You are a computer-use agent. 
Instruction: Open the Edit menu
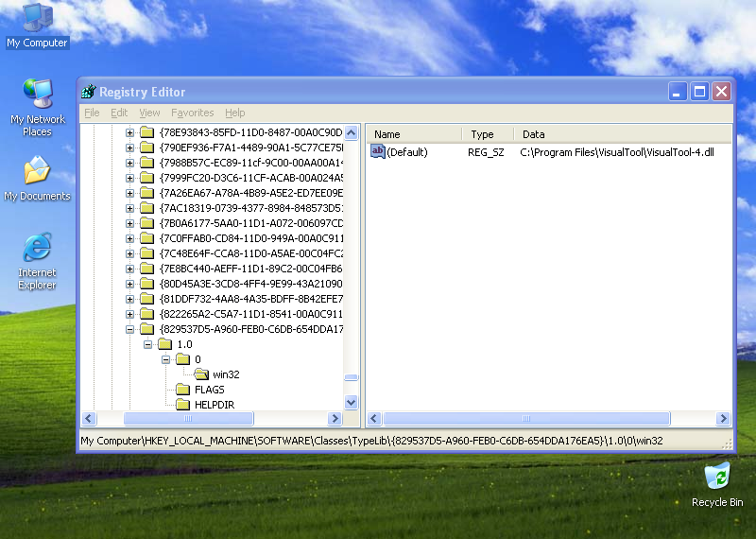119,113
